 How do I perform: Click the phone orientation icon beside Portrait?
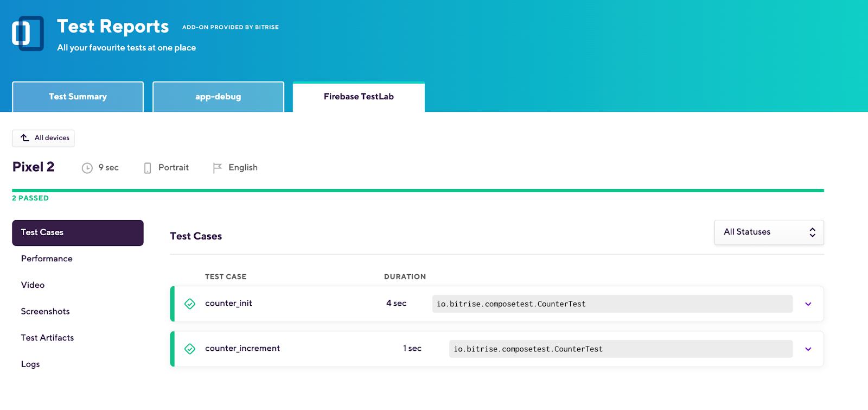point(148,168)
